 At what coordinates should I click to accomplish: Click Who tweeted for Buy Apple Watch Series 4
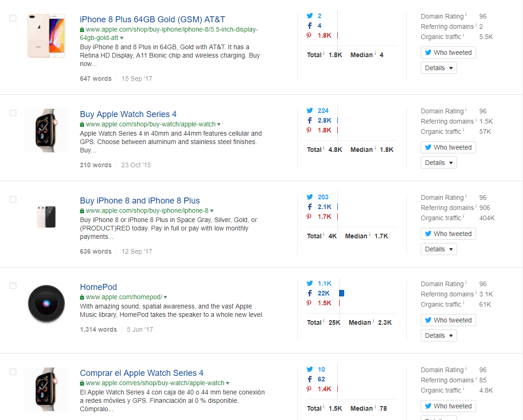pyautogui.click(x=448, y=147)
